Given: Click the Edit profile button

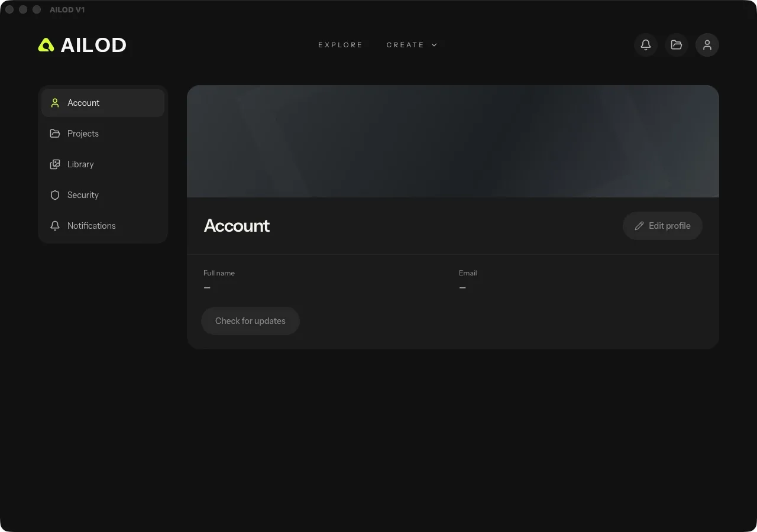Looking at the screenshot, I should pos(662,226).
